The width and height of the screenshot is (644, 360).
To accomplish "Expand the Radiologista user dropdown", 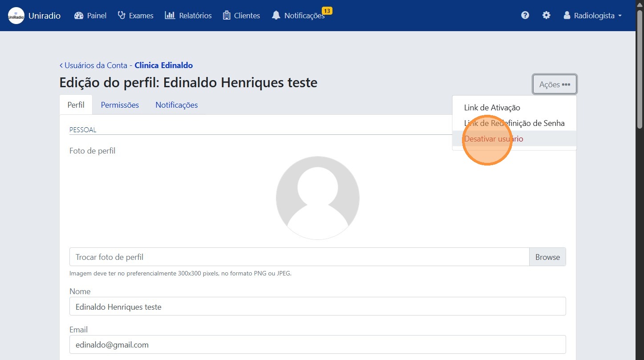I will [x=592, y=16].
